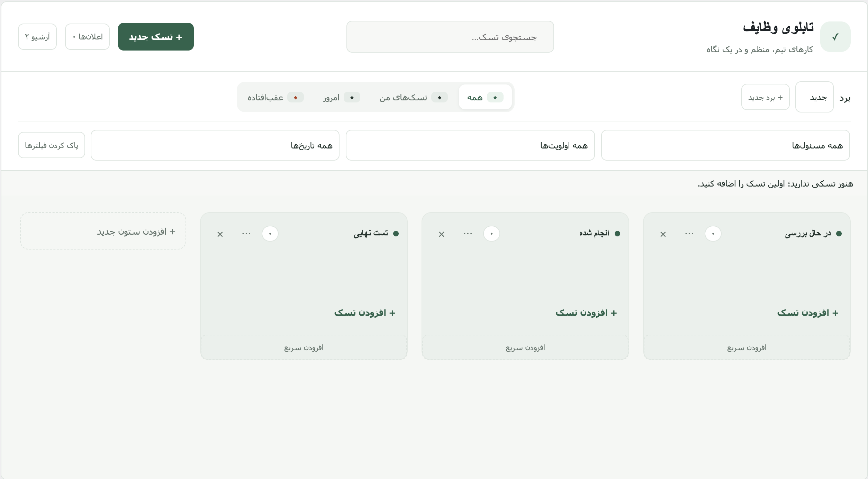Focus the جستجوی تسک search field
868x479 pixels.
point(450,37)
